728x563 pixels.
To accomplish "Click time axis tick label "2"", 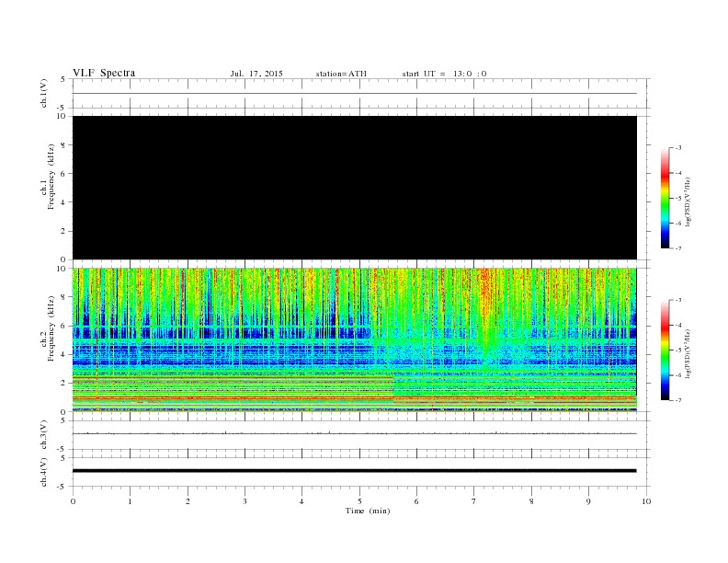I will [x=188, y=501].
